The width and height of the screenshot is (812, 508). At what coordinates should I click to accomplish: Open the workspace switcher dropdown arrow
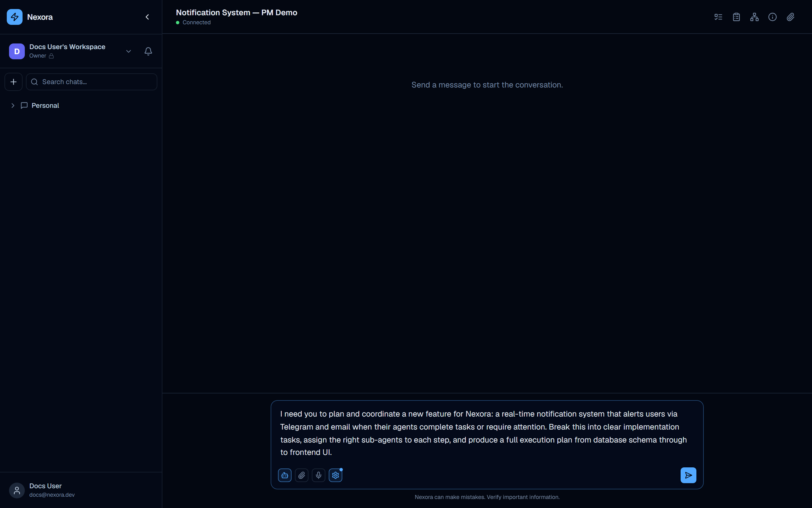coord(128,51)
